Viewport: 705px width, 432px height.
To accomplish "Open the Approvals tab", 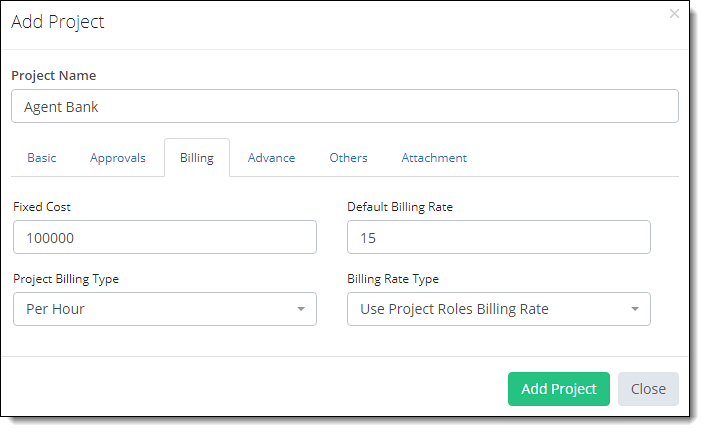I will (118, 158).
